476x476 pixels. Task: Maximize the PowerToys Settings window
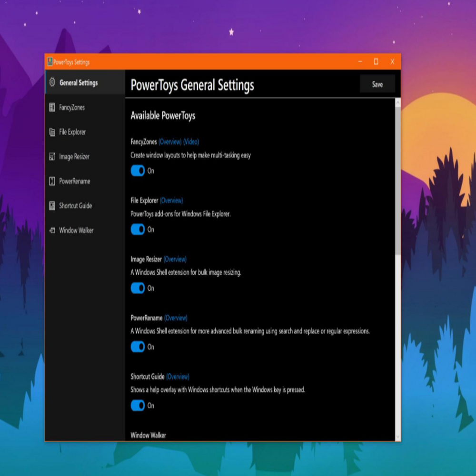376,61
